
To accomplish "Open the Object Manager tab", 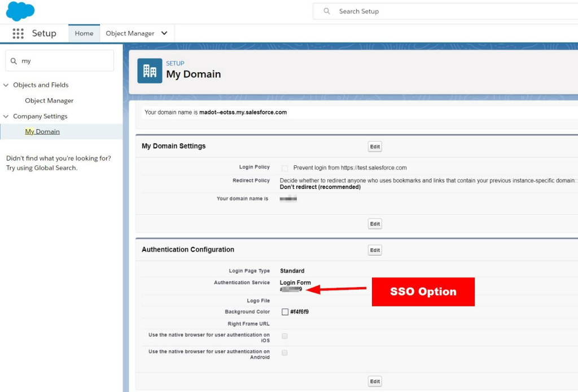I will (130, 33).
